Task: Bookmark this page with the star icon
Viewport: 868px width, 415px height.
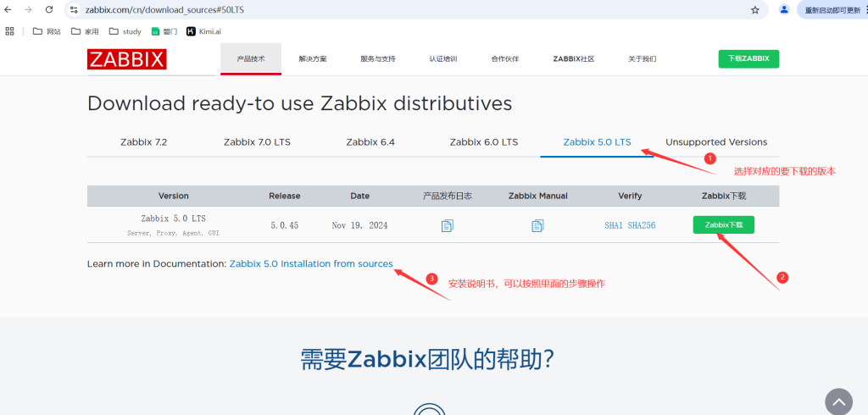Action: [x=754, y=10]
